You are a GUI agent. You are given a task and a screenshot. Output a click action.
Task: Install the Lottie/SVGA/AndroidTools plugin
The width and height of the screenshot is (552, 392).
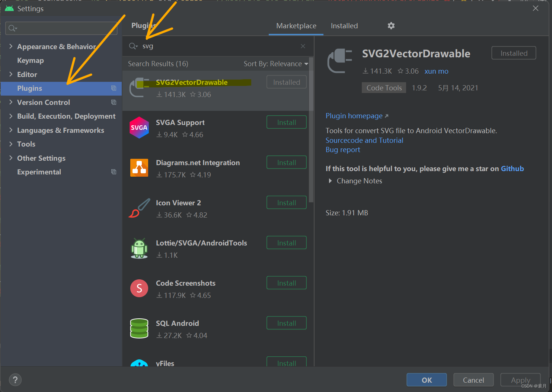pos(287,243)
